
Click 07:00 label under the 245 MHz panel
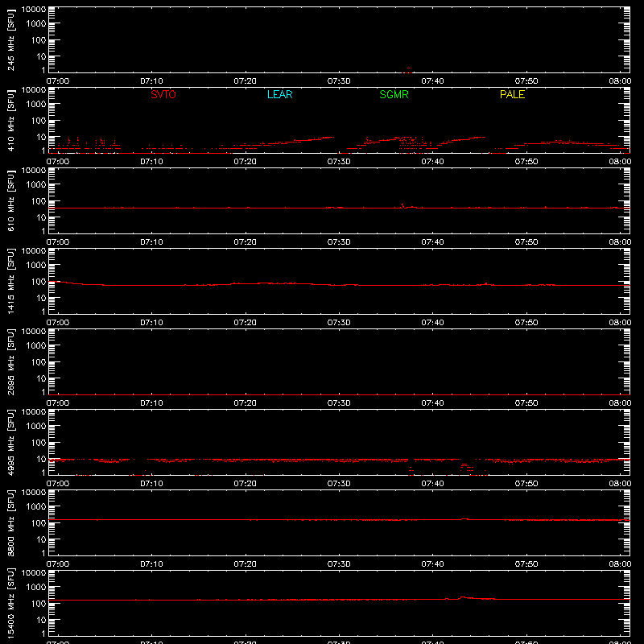coord(58,81)
